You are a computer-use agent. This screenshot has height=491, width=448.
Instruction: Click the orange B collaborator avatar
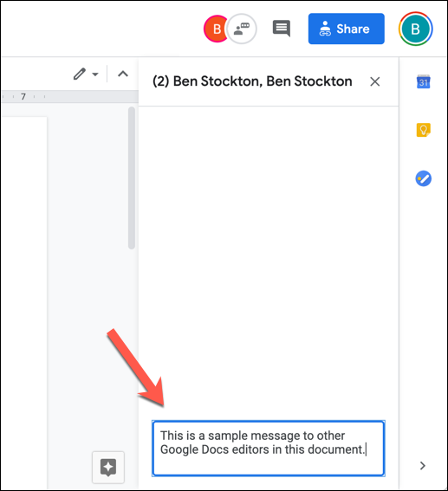[x=215, y=29]
